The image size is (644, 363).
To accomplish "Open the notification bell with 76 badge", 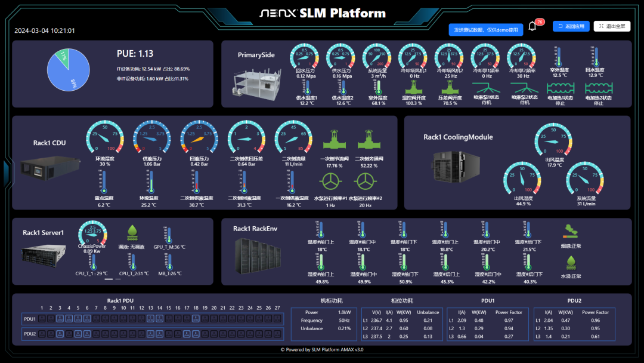I will (532, 27).
